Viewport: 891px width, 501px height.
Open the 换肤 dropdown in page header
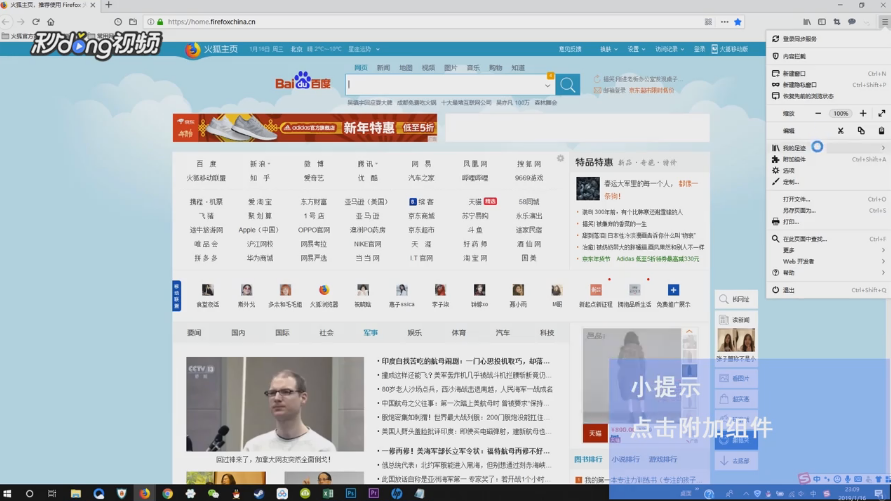[609, 49]
